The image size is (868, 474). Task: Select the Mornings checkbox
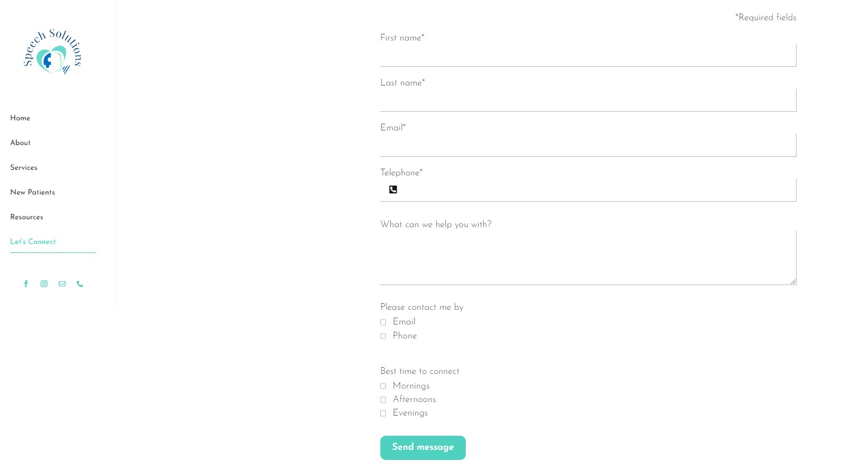(x=383, y=386)
